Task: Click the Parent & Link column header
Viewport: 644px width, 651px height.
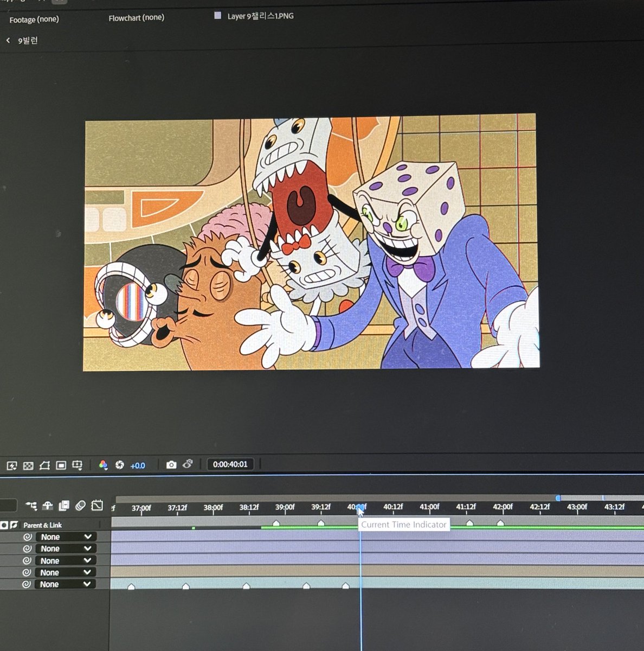Action: (42, 525)
